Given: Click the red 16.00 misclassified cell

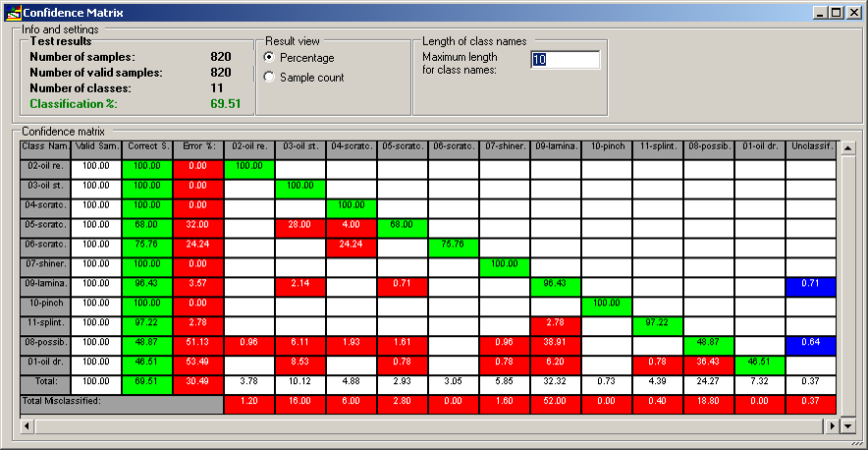Looking at the screenshot, I should (x=300, y=405).
